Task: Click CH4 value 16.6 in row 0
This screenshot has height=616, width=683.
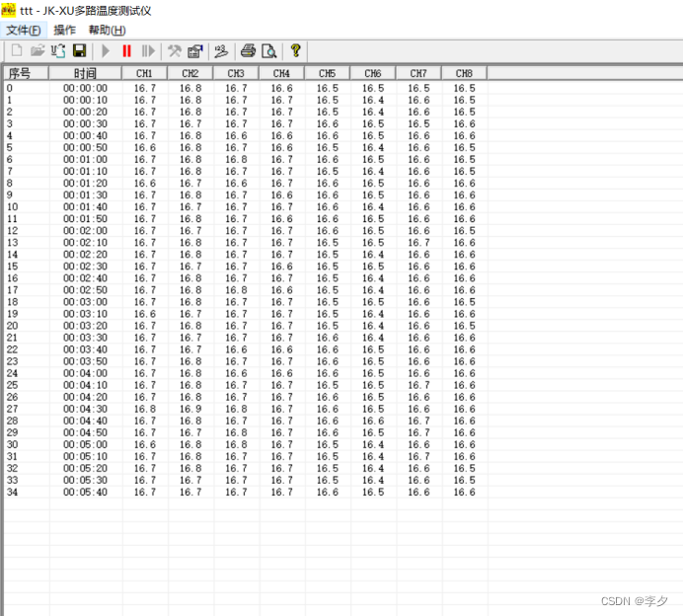Action: (x=282, y=88)
